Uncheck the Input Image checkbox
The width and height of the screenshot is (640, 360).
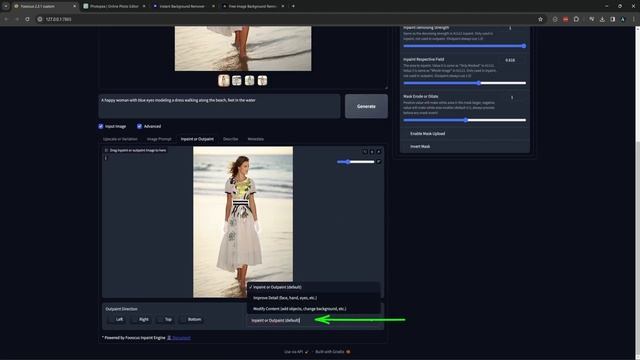[x=101, y=126]
